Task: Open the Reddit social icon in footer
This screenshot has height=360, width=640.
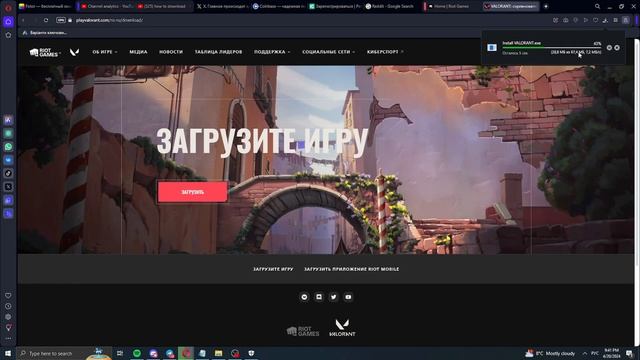Action: coord(304,297)
